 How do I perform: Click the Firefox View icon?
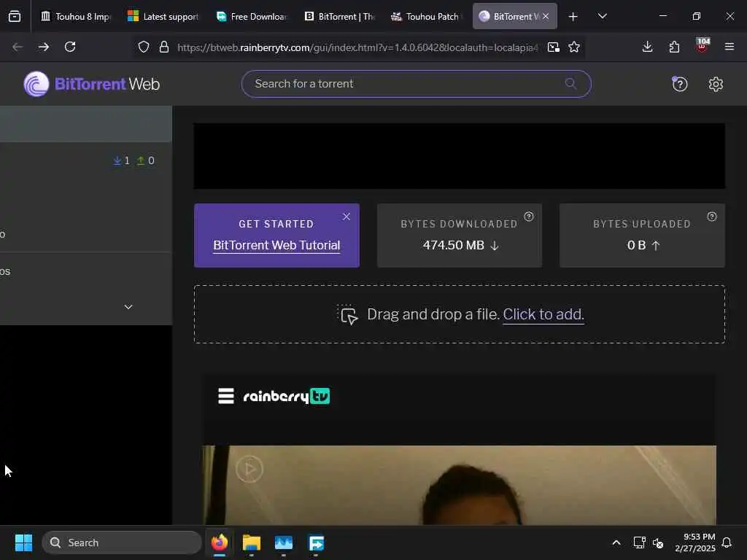[x=15, y=16]
